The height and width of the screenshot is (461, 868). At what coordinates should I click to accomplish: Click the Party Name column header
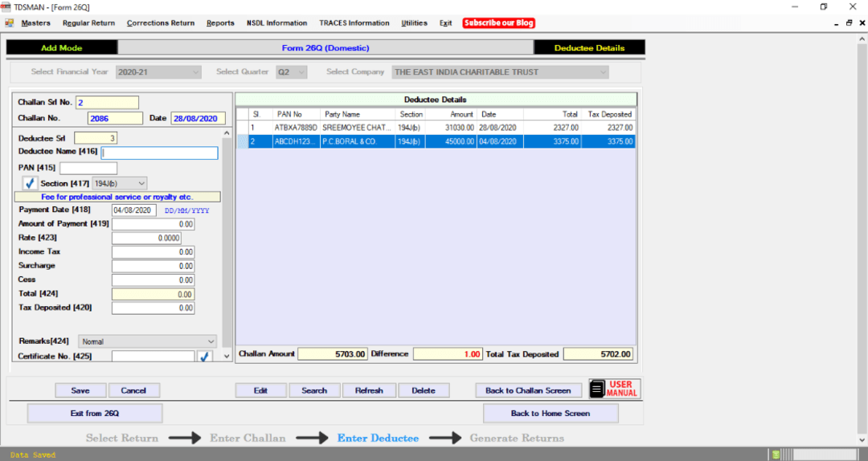[x=358, y=114]
